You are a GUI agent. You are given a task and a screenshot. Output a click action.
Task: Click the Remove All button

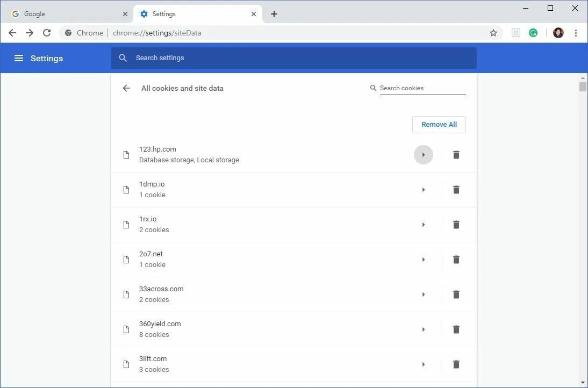pyautogui.click(x=439, y=125)
